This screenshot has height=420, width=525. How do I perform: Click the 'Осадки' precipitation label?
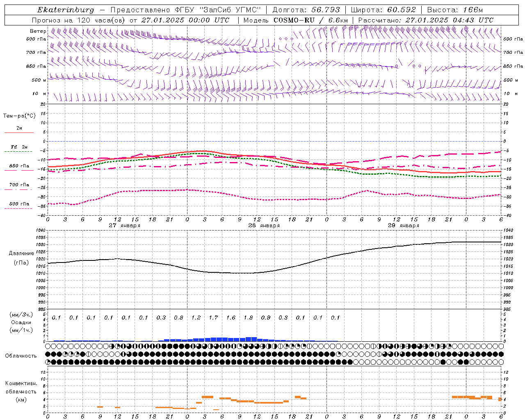[x=21, y=322]
